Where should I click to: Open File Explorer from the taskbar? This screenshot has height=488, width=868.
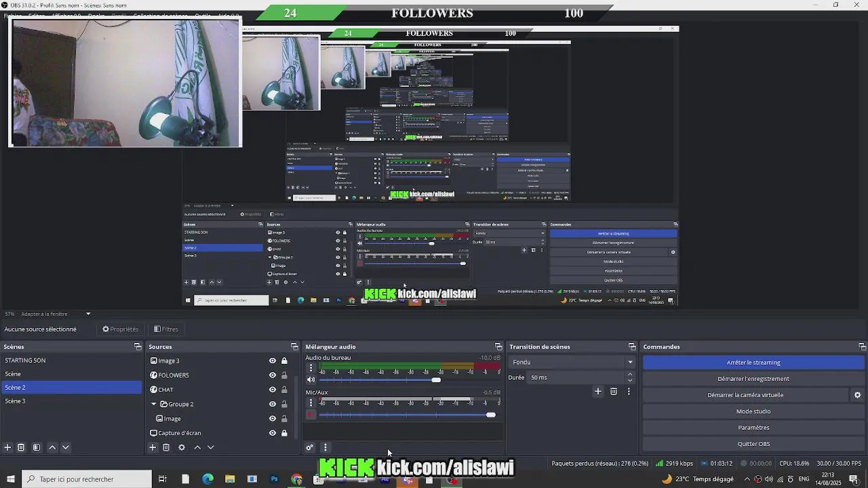point(230,479)
